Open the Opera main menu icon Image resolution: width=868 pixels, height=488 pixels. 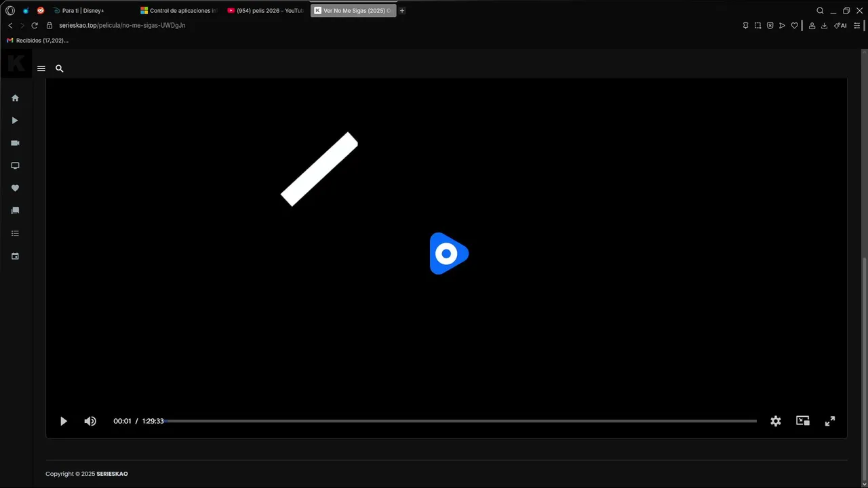point(9,11)
